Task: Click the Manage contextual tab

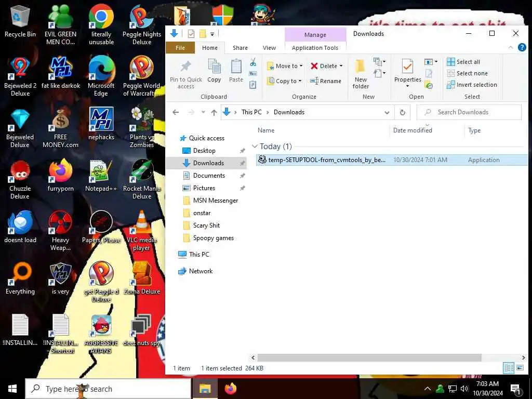Action: [x=315, y=35]
